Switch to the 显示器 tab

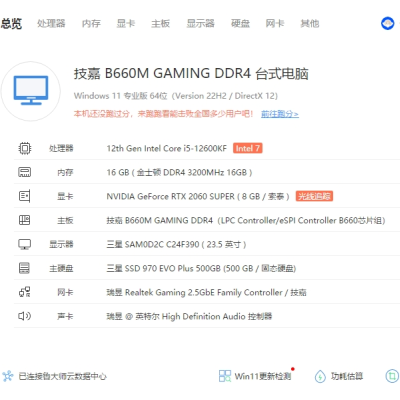[x=200, y=23]
